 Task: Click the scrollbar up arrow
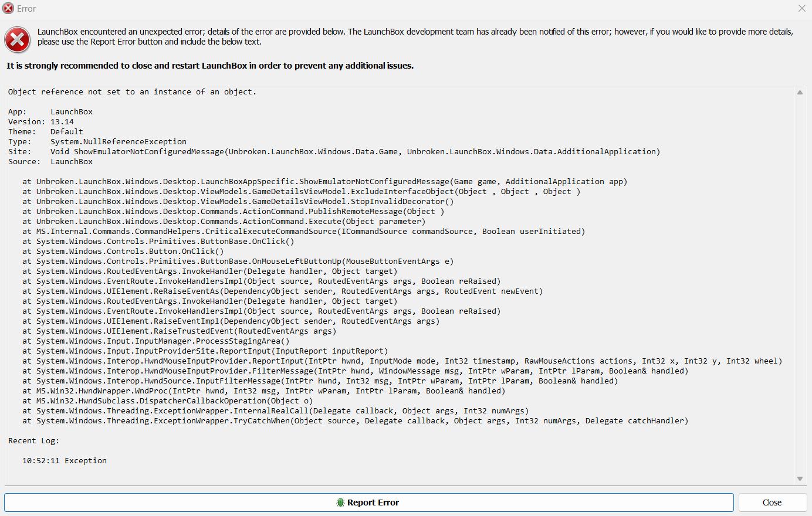pyautogui.click(x=800, y=92)
